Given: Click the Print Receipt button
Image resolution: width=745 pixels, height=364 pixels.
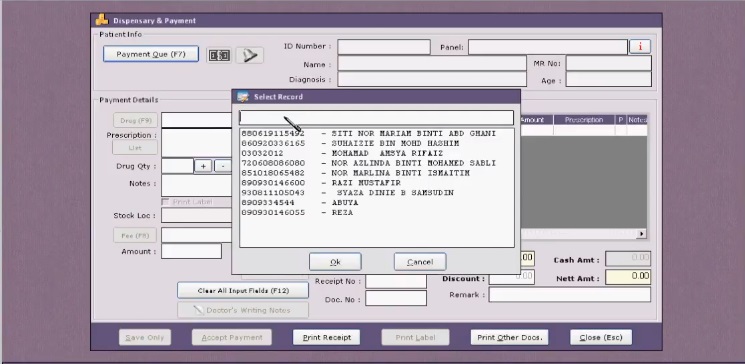Looking at the screenshot, I should point(326,337).
